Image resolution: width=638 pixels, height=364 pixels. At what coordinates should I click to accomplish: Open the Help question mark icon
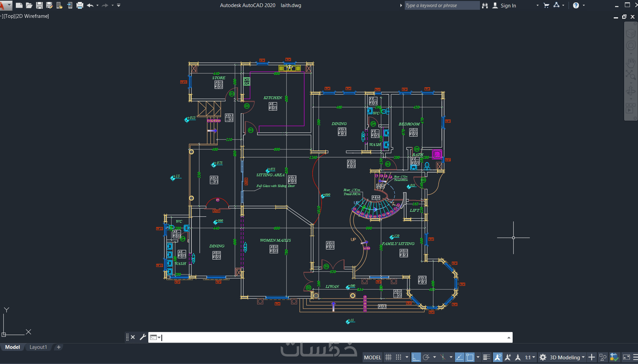(x=576, y=5)
